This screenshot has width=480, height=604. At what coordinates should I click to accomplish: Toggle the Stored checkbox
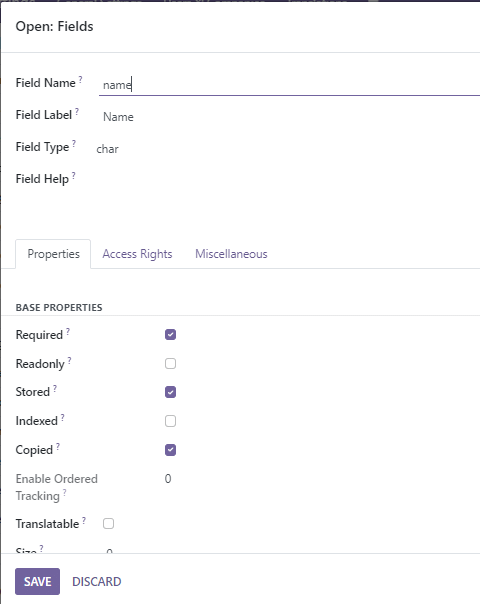[x=170, y=392]
